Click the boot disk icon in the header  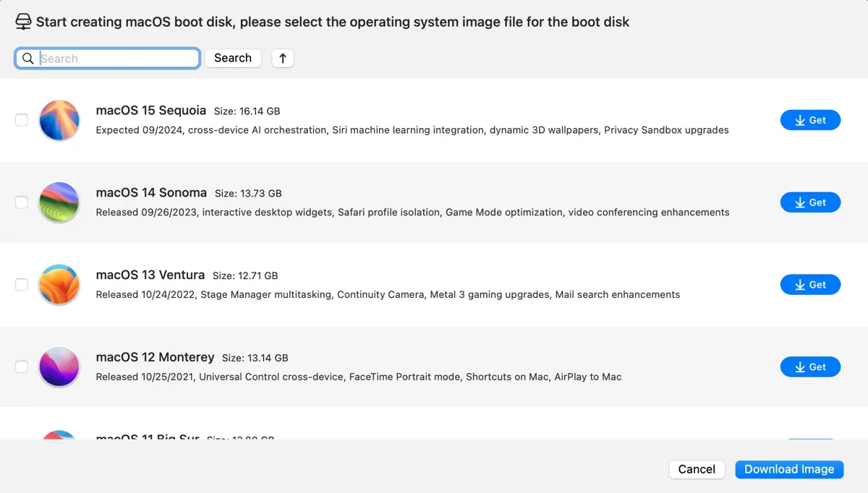pyautogui.click(x=24, y=21)
